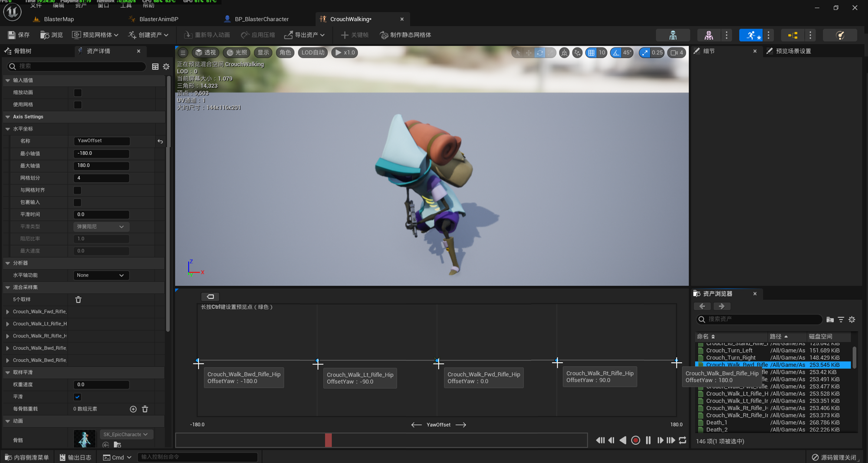This screenshot has height=463, width=868.
Task: Reset the YawOffset name to default
Action: click(160, 141)
